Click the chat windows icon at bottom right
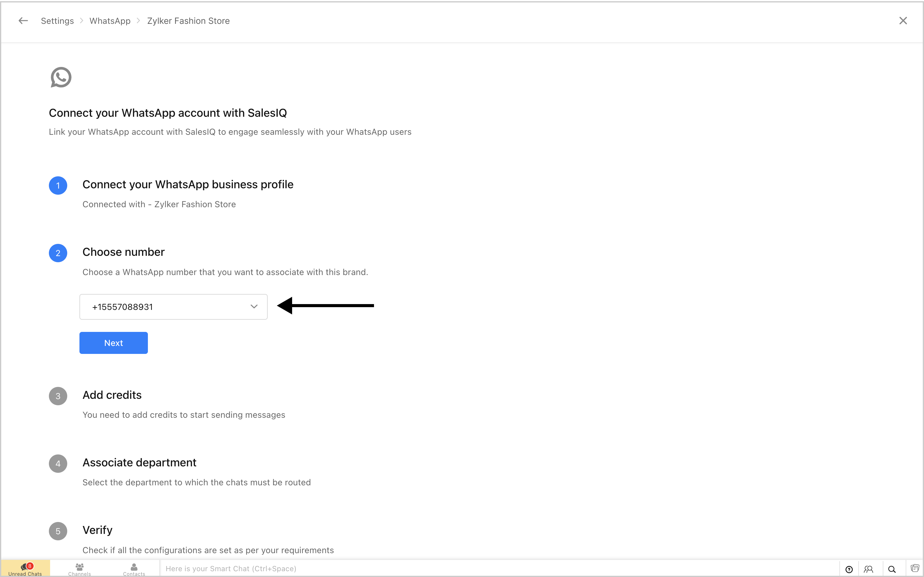 (x=915, y=568)
